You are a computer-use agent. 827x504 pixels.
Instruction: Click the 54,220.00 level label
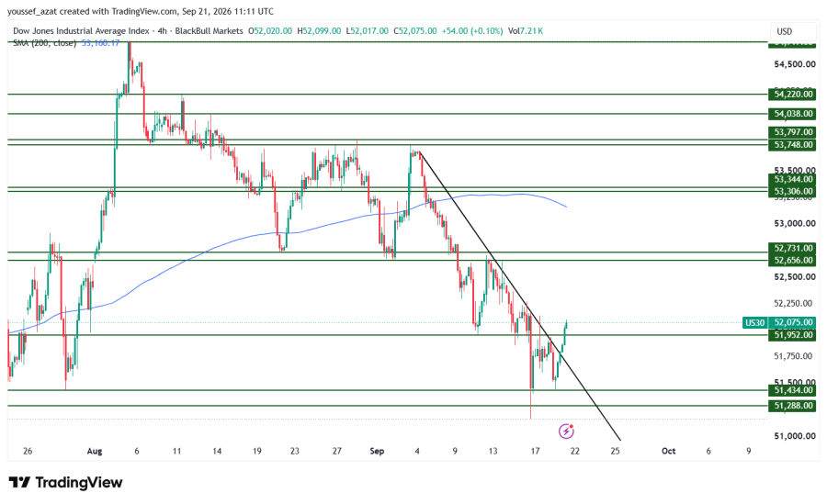tap(793, 95)
